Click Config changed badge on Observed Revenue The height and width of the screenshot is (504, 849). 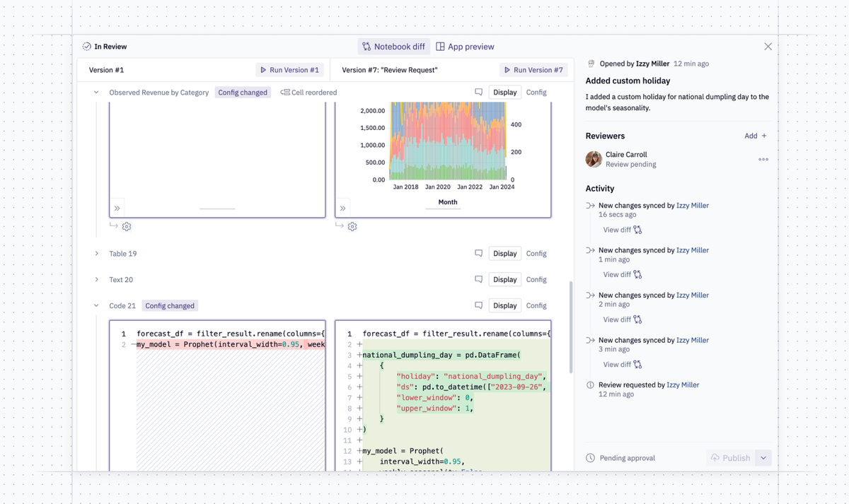tap(243, 93)
